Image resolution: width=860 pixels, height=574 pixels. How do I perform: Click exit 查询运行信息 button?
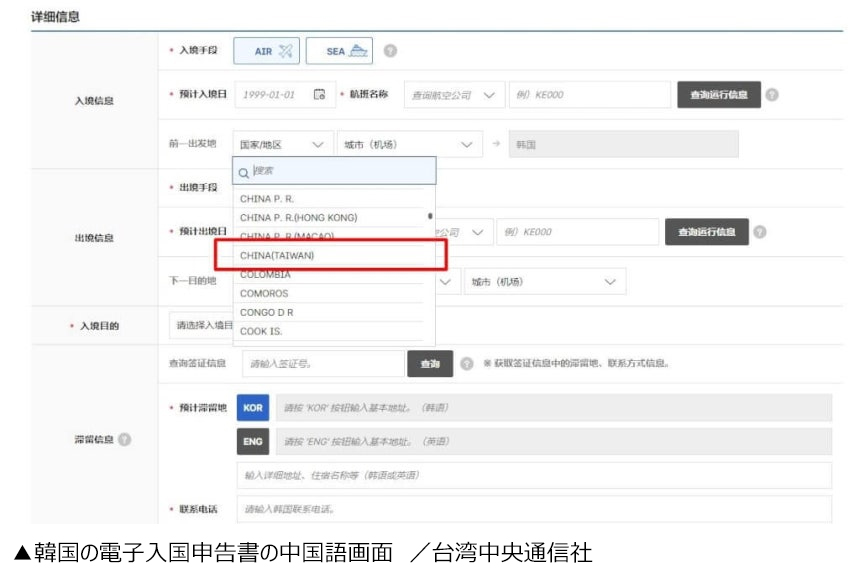tap(706, 232)
